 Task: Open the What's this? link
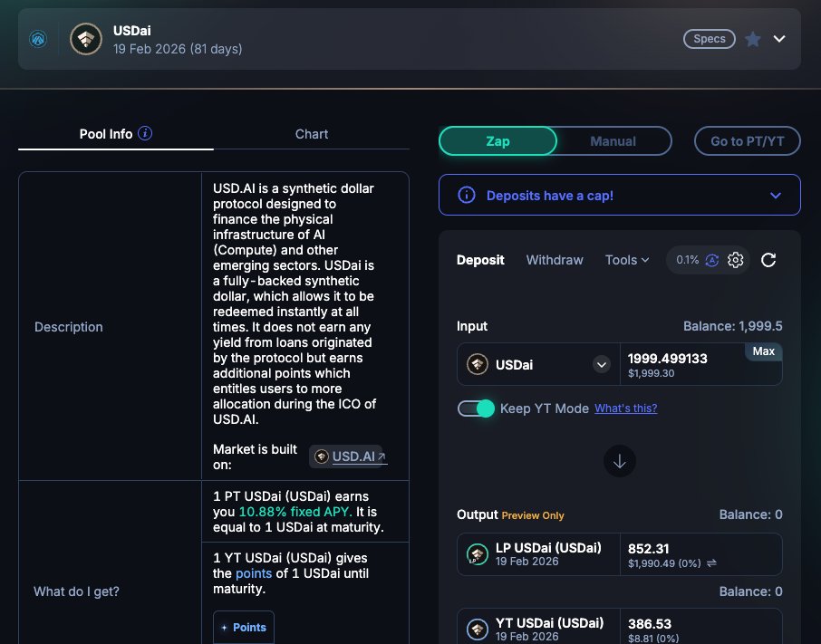coord(625,409)
